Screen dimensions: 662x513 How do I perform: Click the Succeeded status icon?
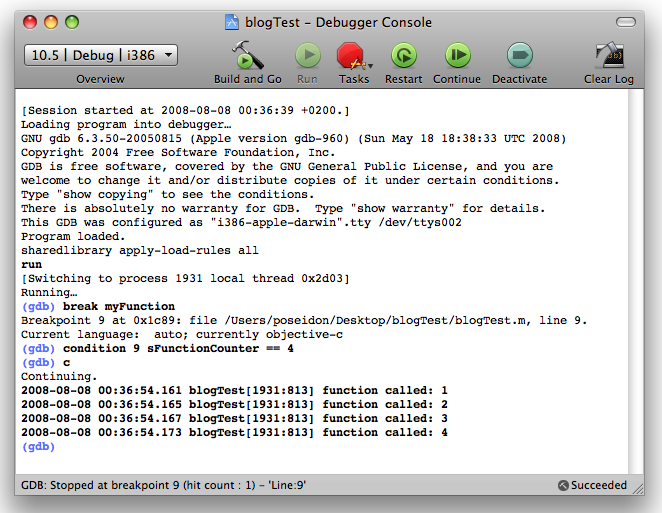pyautogui.click(x=563, y=486)
